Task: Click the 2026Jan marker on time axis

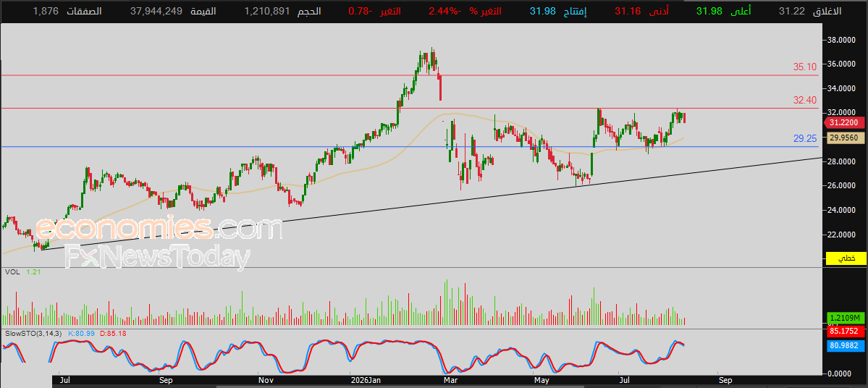Action: (366, 381)
